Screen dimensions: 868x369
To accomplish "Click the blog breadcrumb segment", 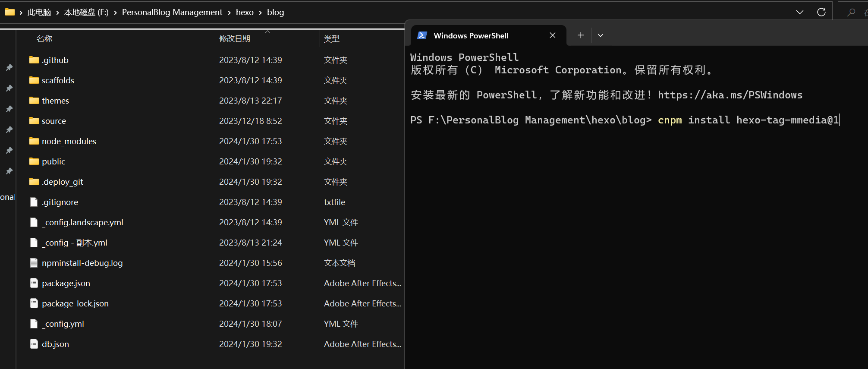I will pyautogui.click(x=275, y=13).
